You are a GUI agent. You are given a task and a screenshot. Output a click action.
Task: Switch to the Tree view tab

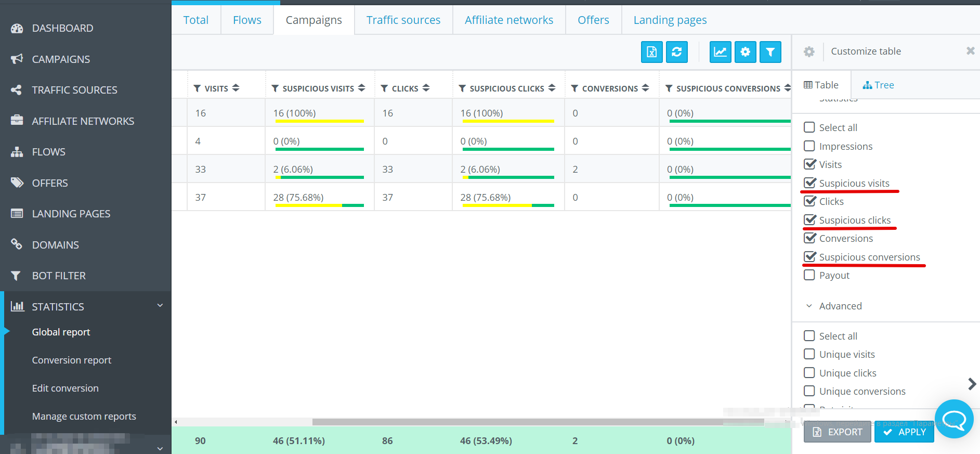pos(878,85)
